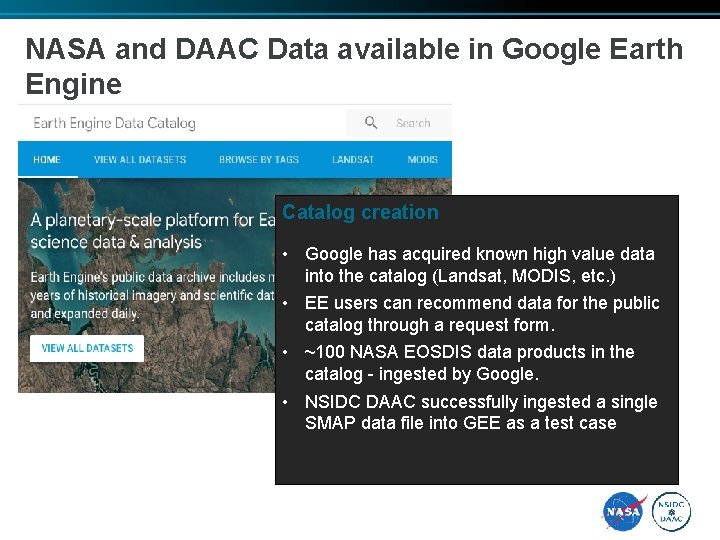Click the NSIDC DAAC logo
This screenshot has width=720, height=540.
(x=671, y=512)
